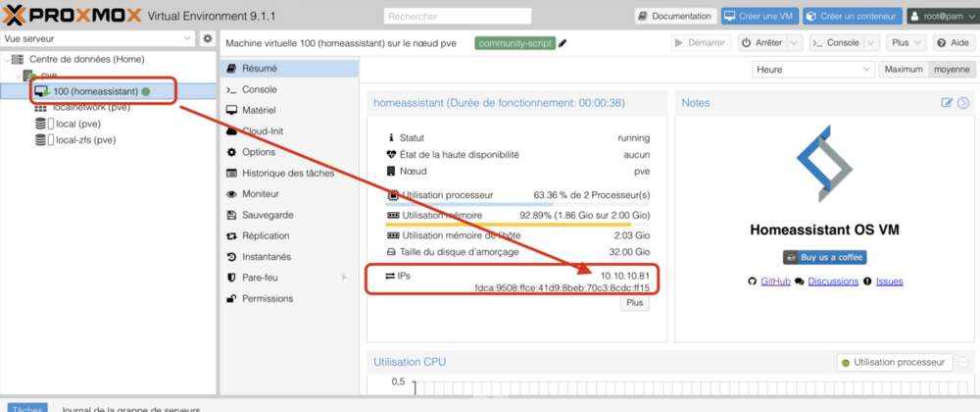Viewport: 980px width, 412px height.
Task: Open root@pam user menu
Action: click(x=942, y=17)
